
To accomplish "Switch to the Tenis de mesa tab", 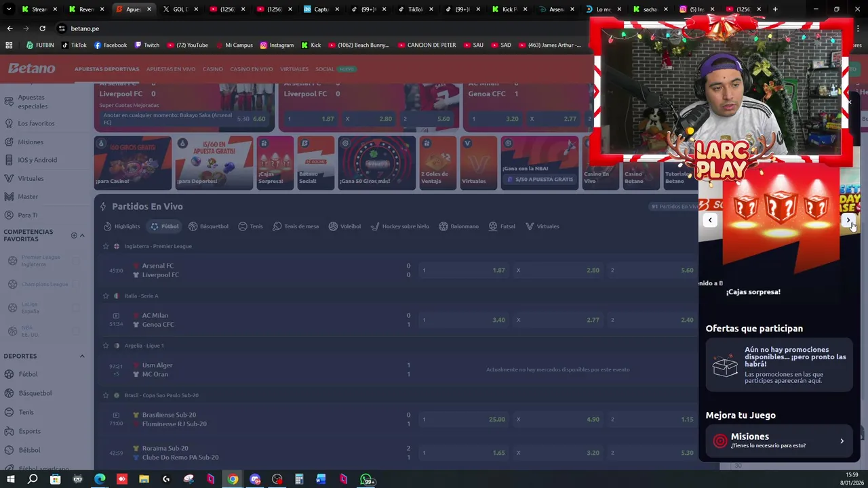I will click(296, 226).
